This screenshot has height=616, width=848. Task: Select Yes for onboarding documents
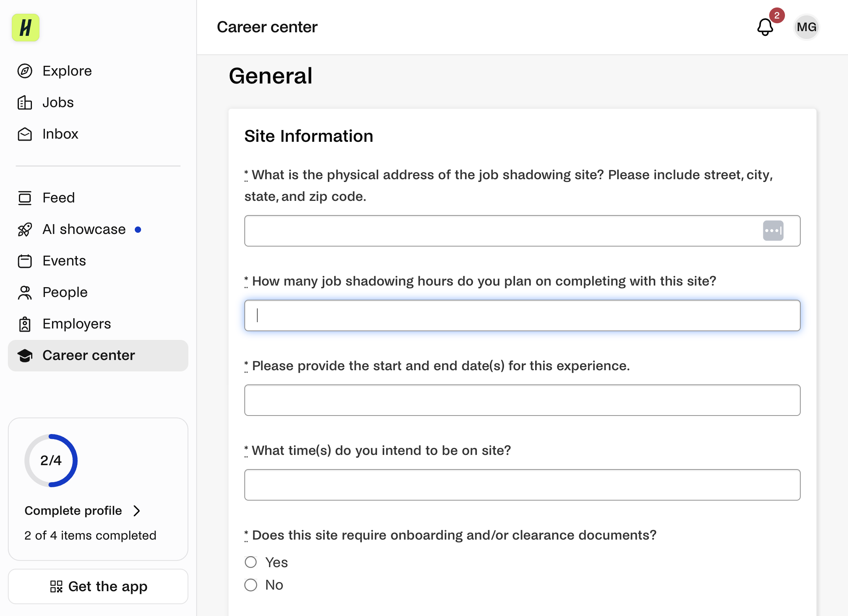(x=251, y=562)
